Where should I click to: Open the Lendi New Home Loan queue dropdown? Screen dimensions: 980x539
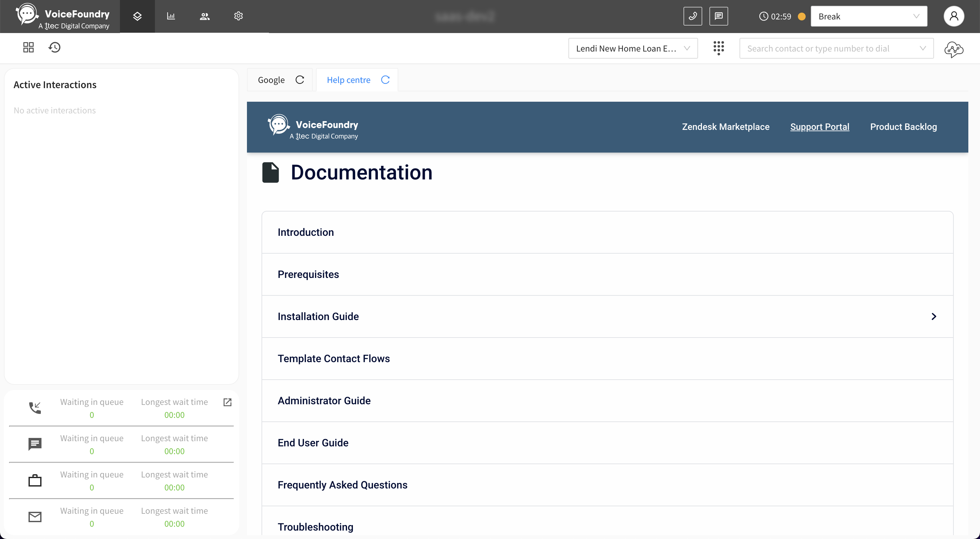point(633,48)
